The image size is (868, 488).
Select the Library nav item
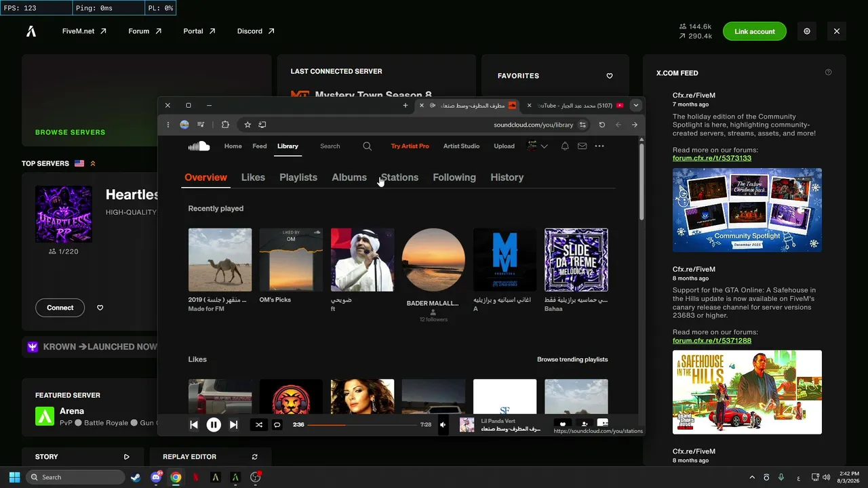pos(288,146)
